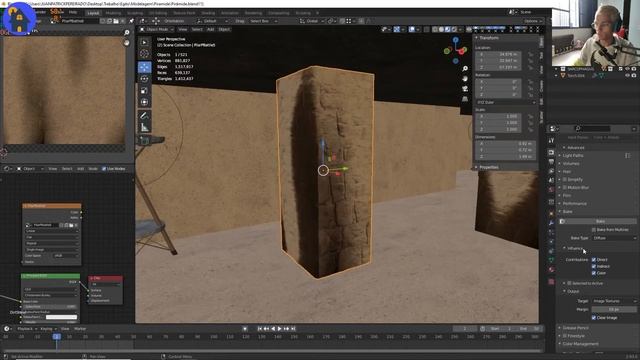Open the Output properties tab icon

click(x=551, y=162)
